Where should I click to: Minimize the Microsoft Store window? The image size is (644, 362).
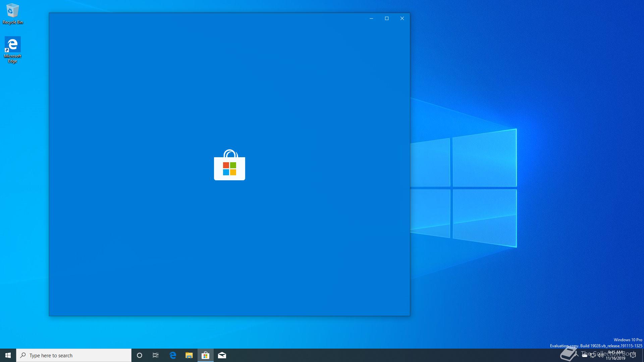click(371, 18)
